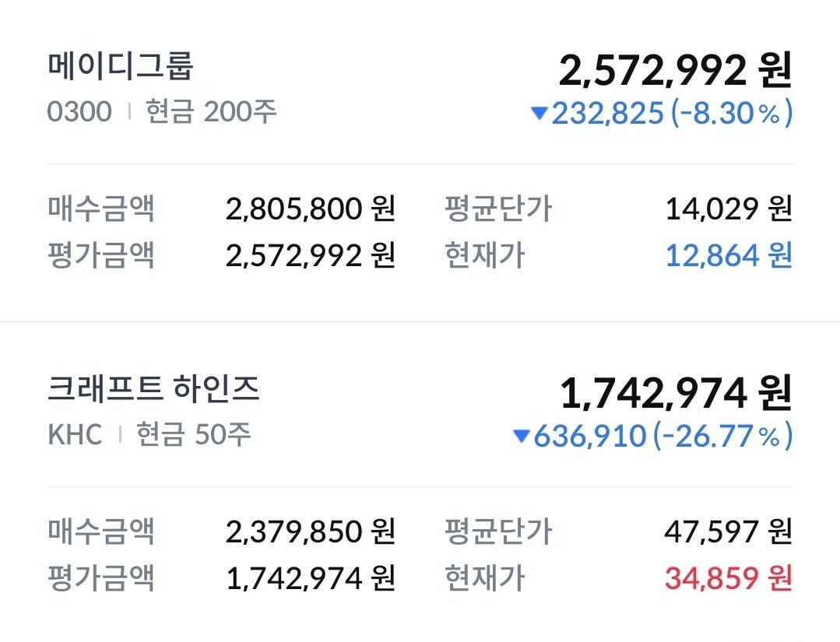Click the 평균단가 label in 크래프트 하인즈 card
The width and height of the screenshot is (840, 642).
pyautogui.click(x=497, y=531)
